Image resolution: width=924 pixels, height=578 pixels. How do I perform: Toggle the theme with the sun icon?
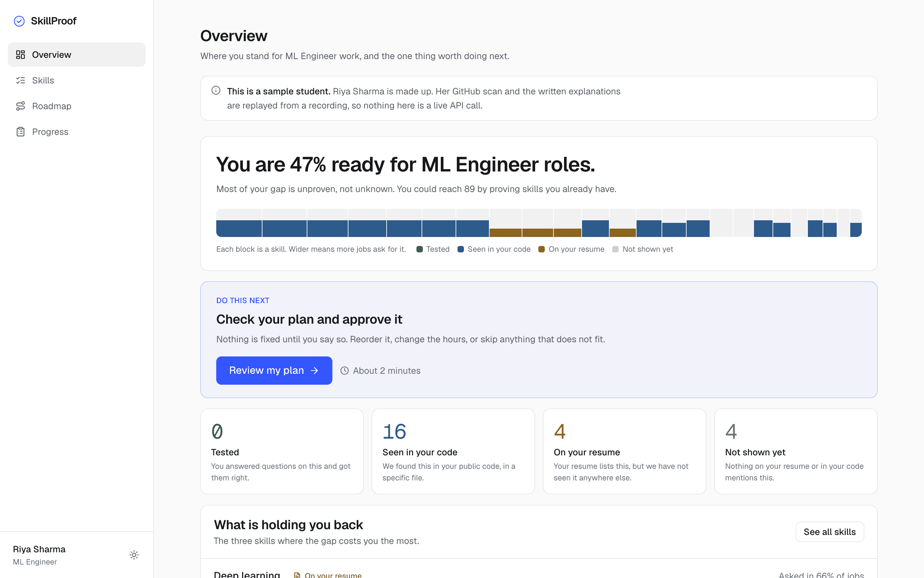coord(134,555)
